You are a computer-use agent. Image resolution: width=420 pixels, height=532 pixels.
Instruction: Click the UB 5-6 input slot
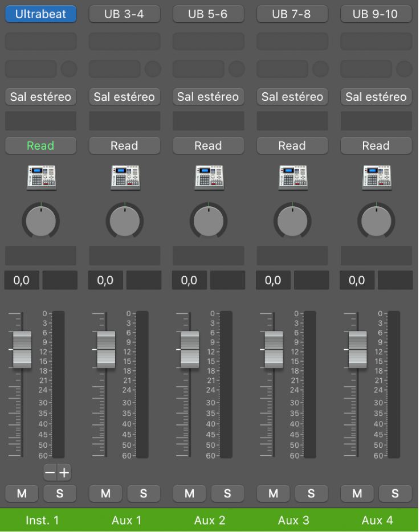click(x=209, y=14)
